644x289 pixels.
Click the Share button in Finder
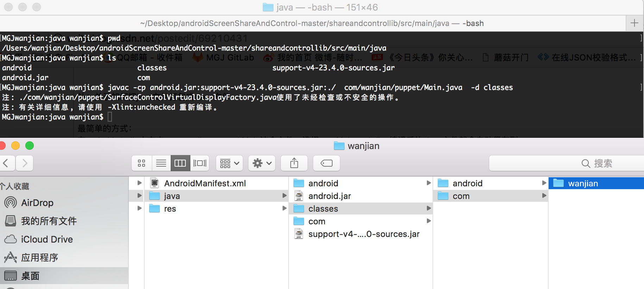pos(294,163)
